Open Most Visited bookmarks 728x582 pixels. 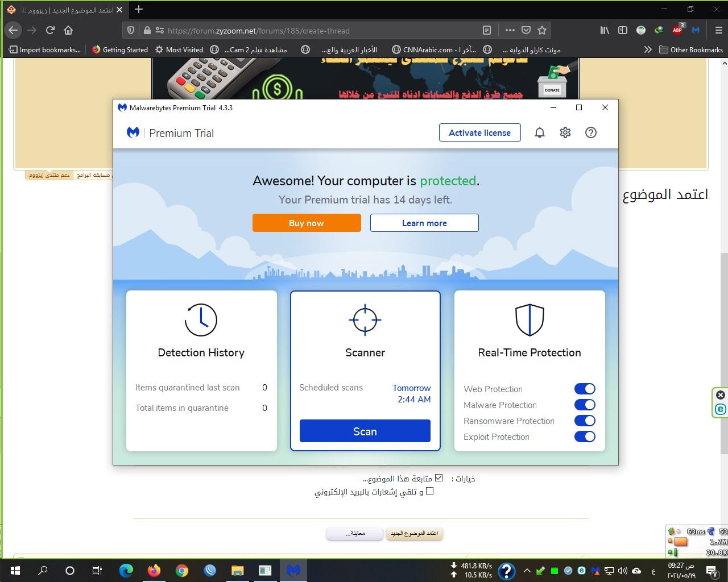click(x=179, y=49)
